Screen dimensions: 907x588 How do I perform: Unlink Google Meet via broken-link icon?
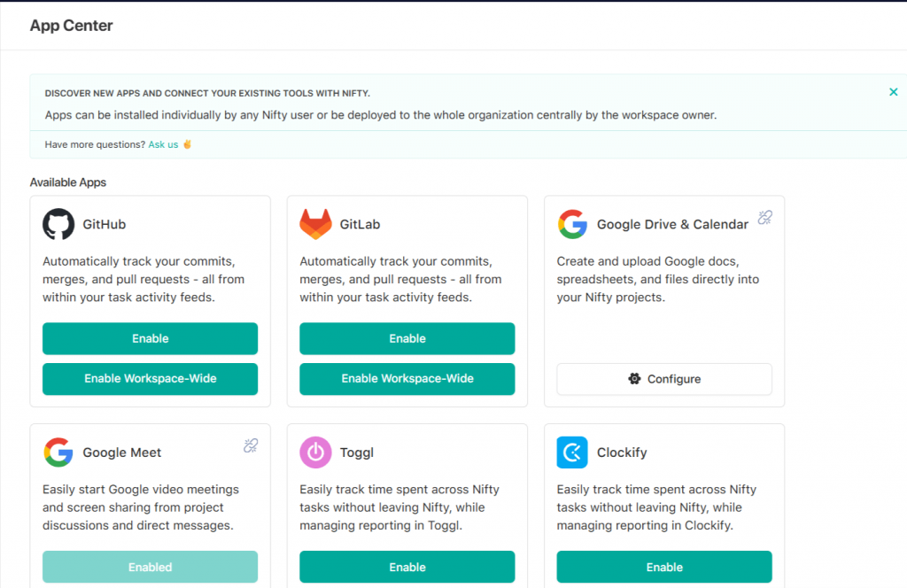(x=251, y=445)
